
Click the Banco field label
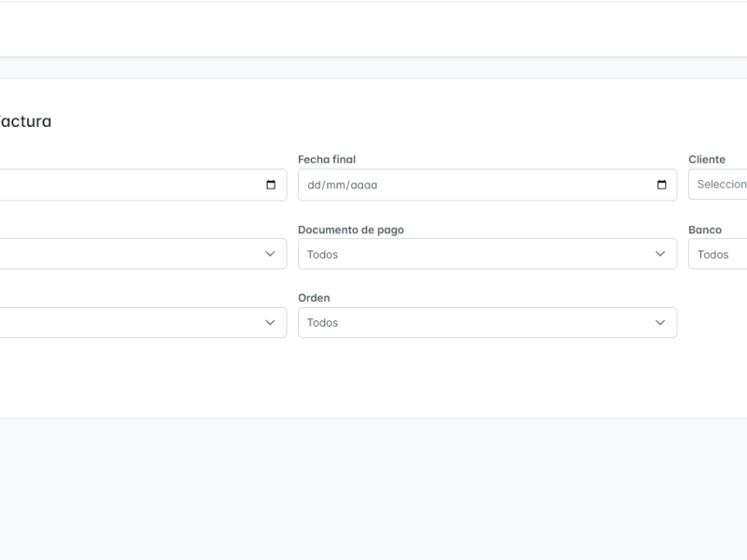pos(704,230)
